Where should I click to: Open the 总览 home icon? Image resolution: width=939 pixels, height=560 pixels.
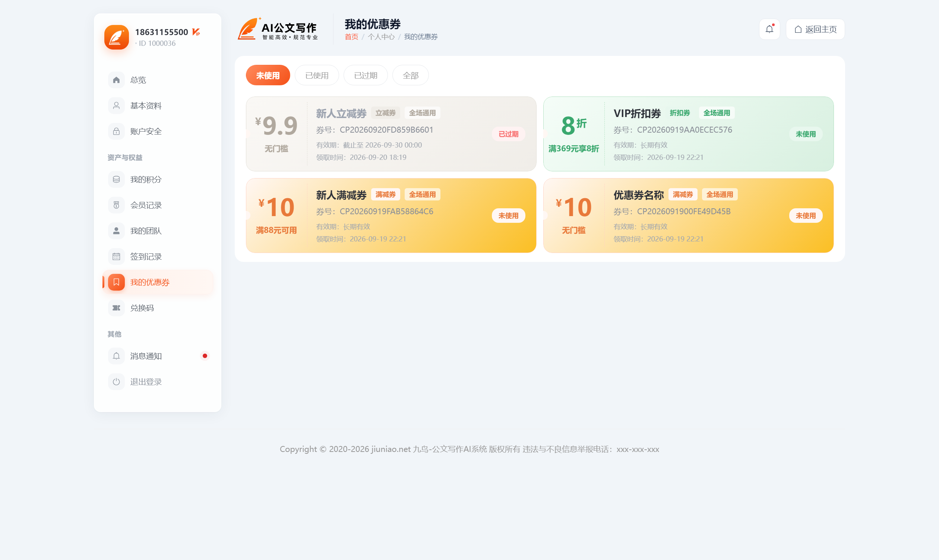pyautogui.click(x=116, y=80)
